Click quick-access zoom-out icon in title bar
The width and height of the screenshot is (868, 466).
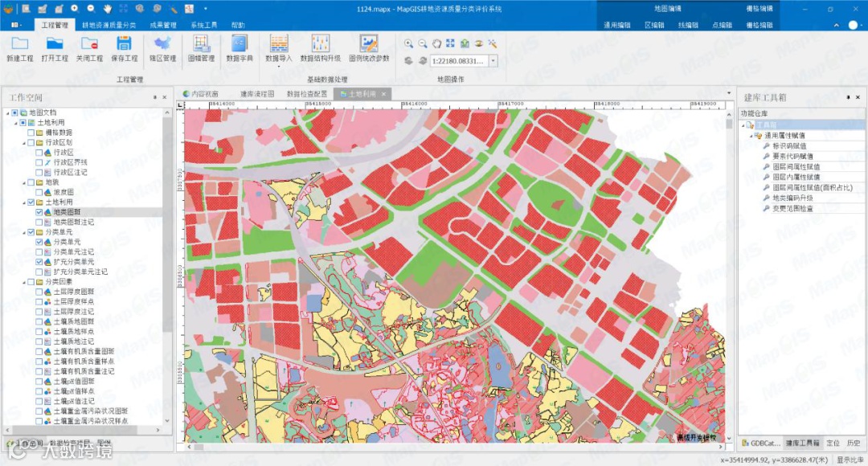point(91,9)
